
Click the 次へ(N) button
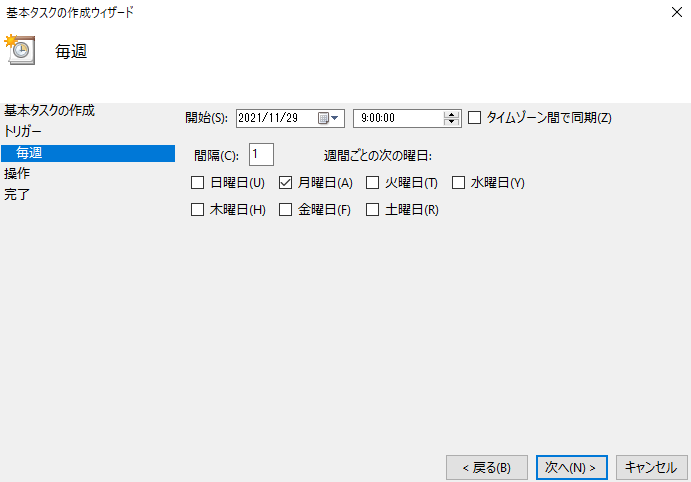tap(572, 467)
